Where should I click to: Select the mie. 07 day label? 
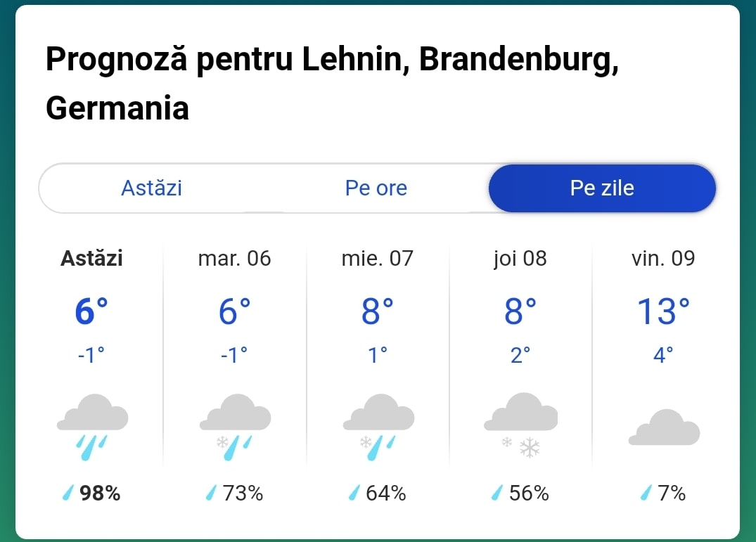coord(378,259)
